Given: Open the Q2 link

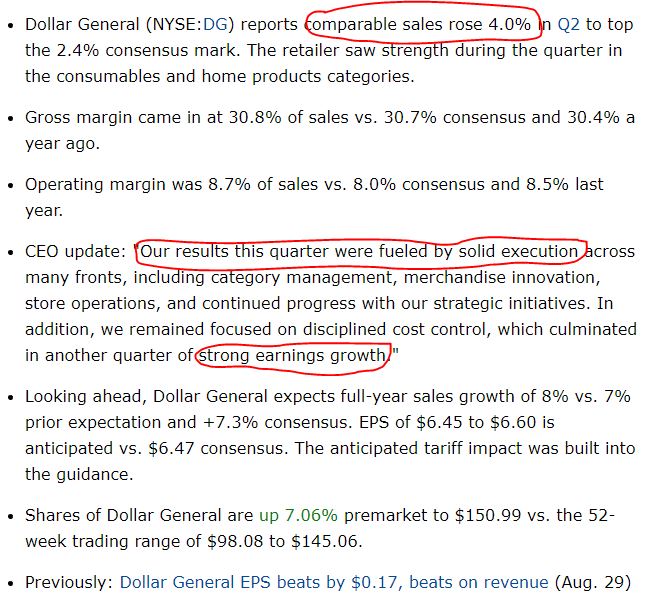Looking at the screenshot, I should pyautogui.click(x=568, y=23).
